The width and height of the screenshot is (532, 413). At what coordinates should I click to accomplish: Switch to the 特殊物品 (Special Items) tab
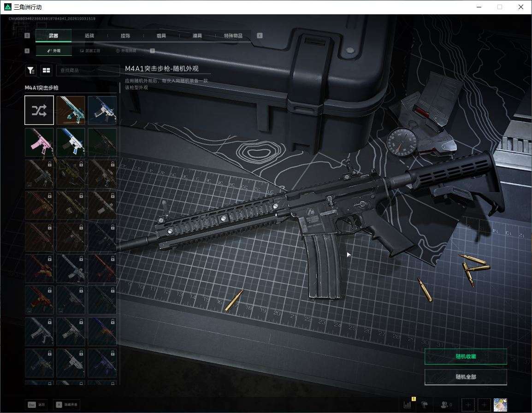click(233, 35)
